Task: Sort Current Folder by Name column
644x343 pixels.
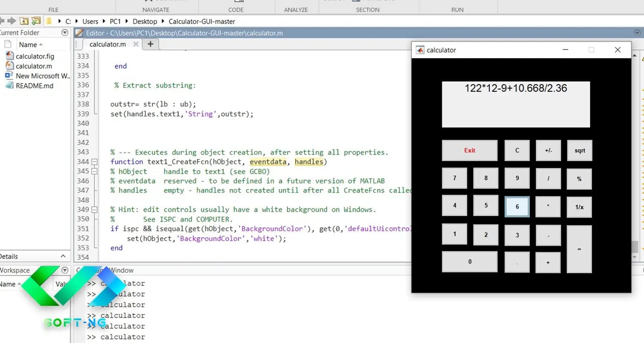Action: click(x=30, y=45)
